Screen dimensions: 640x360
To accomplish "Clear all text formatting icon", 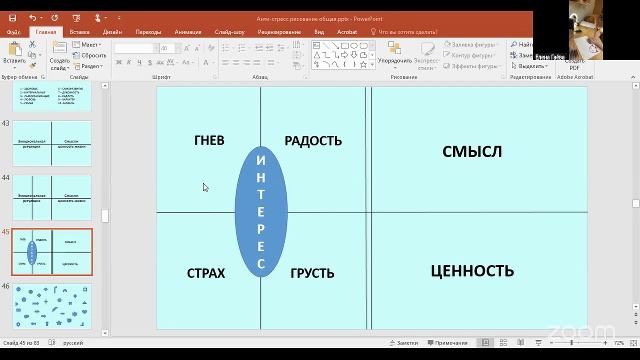I will click(x=211, y=49).
